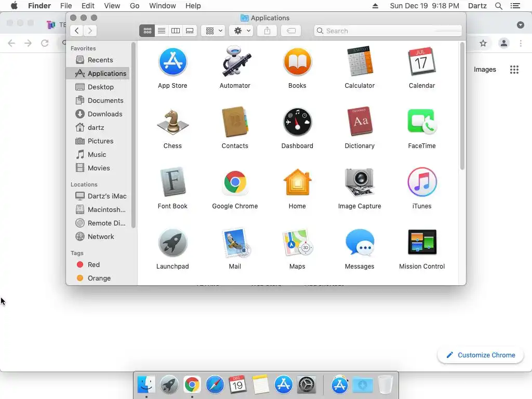Open Desktop in the sidebar
The width and height of the screenshot is (532, 399).
[x=98, y=87]
